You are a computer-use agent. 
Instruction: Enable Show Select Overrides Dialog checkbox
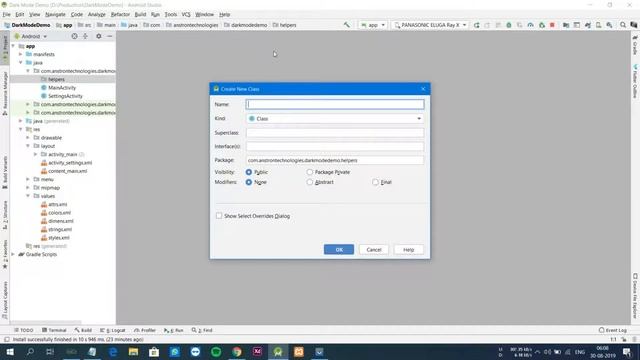point(219,216)
